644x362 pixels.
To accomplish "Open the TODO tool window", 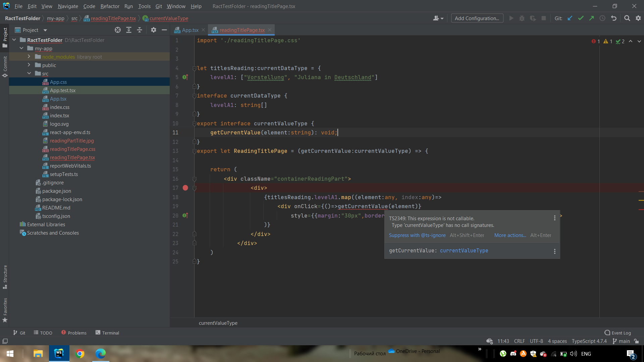I will tap(43, 333).
